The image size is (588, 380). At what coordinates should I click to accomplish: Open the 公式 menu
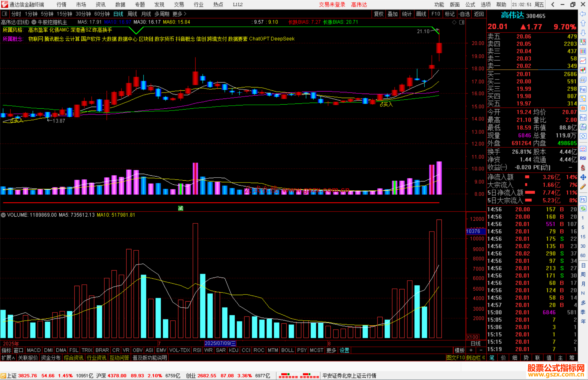[x=470, y=5]
